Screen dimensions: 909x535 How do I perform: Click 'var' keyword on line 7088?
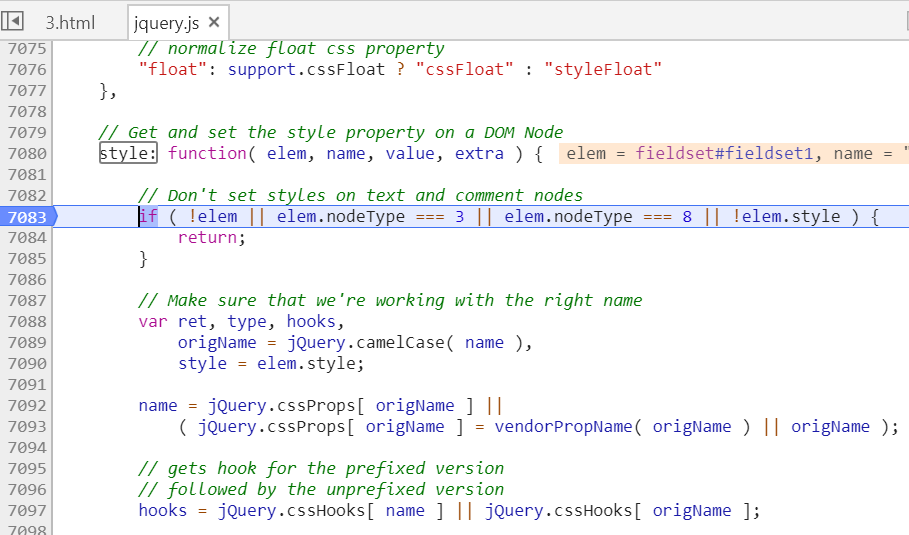pyautogui.click(x=153, y=322)
